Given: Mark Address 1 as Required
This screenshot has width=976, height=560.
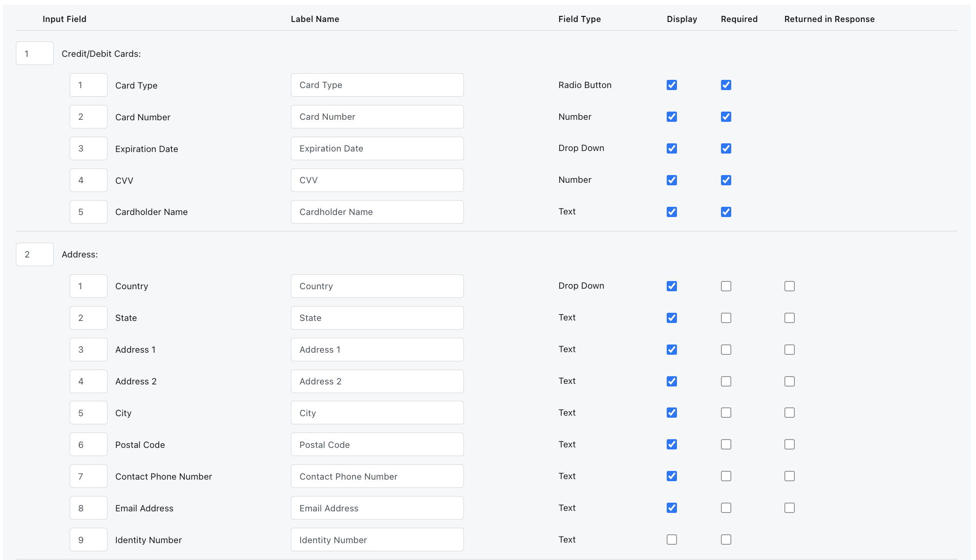Looking at the screenshot, I should pos(726,350).
